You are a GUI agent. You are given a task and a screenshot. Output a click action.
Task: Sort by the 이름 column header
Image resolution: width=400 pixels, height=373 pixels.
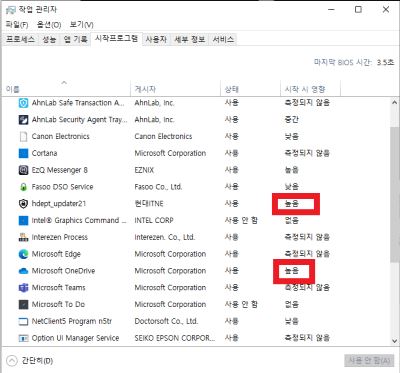click(x=66, y=89)
